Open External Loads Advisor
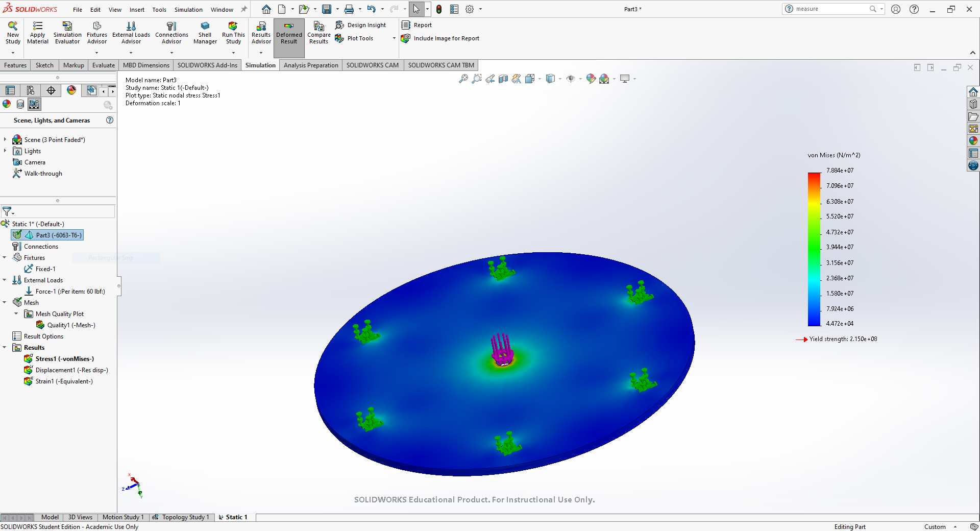 point(131,33)
